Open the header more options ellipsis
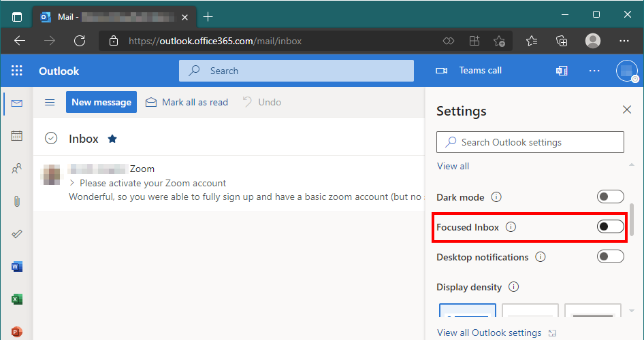Screen dimensions: 644x340 coord(594,71)
